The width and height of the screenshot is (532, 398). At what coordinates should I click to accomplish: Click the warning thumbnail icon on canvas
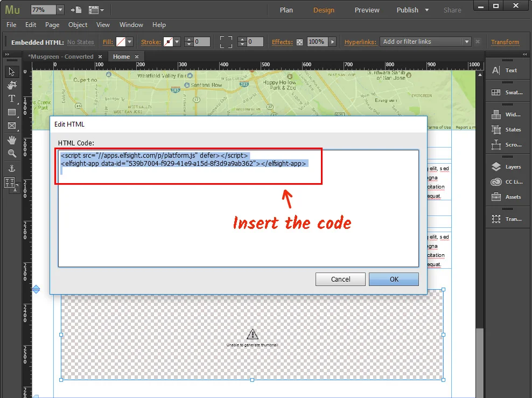(252, 334)
